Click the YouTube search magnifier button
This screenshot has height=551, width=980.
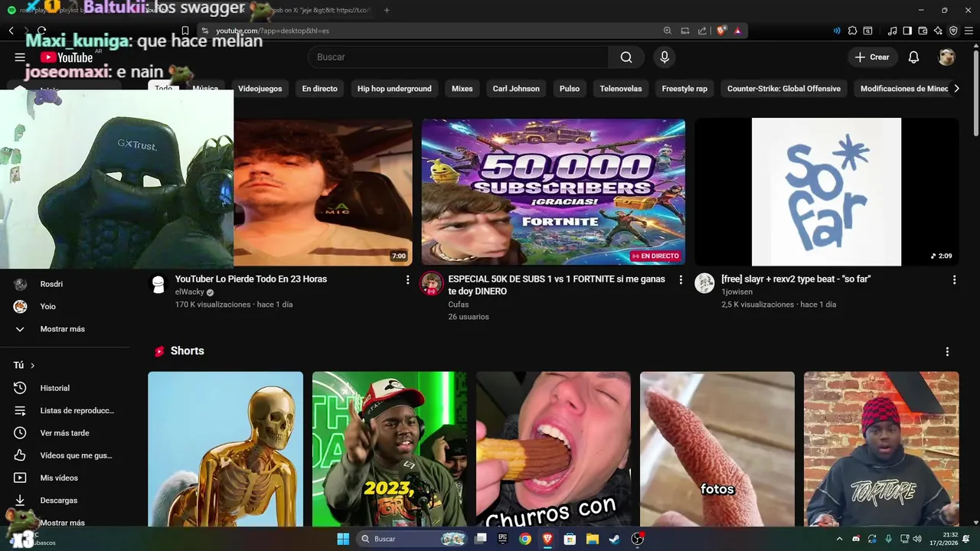click(x=626, y=57)
